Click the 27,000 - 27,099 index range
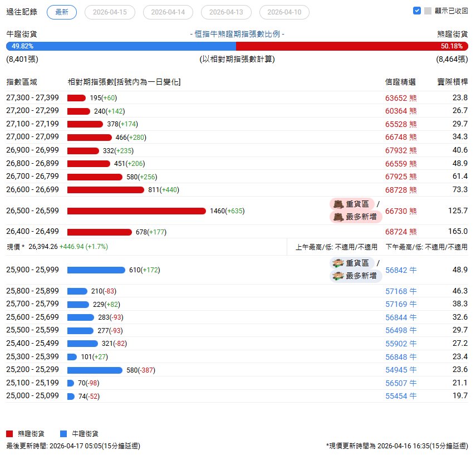This screenshot has height=455, width=476. point(32,136)
